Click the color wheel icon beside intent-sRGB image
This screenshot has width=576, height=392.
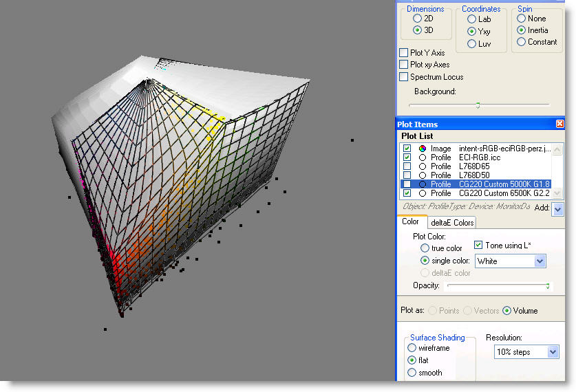[422, 149]
